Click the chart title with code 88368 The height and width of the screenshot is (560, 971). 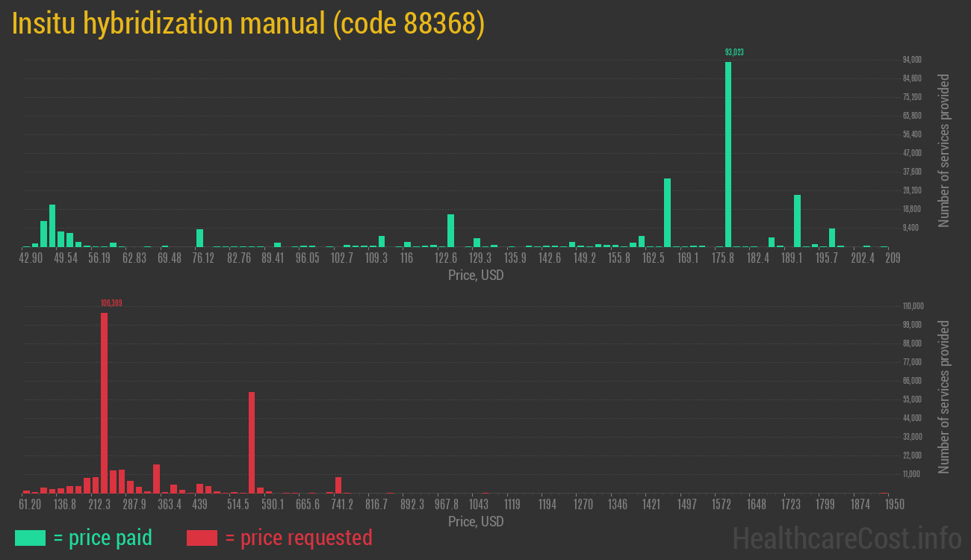249,24
